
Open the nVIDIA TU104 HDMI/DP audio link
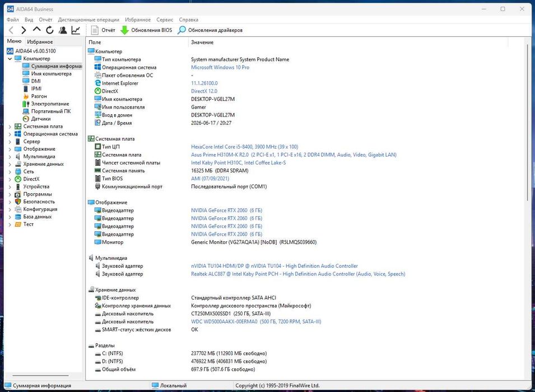275,266
